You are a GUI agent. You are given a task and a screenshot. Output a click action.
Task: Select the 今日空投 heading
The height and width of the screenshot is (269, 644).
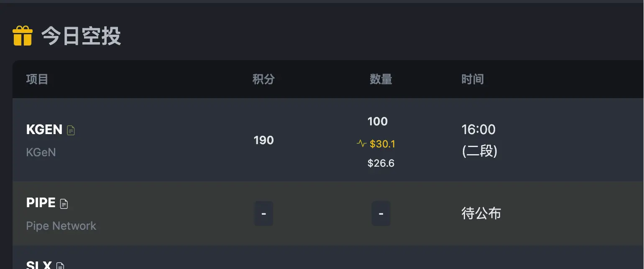tap(81, 36)
